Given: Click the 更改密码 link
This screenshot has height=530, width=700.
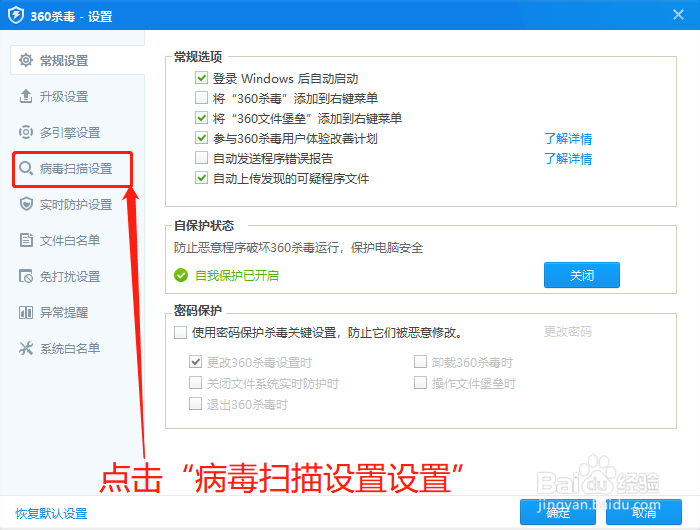Looking at the screenshot, I should click(x=568, y=332).
